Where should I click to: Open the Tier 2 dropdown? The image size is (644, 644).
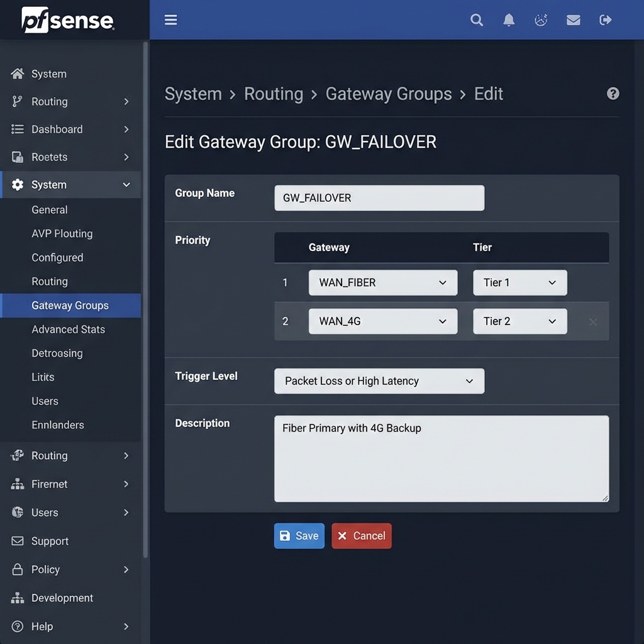519,321
